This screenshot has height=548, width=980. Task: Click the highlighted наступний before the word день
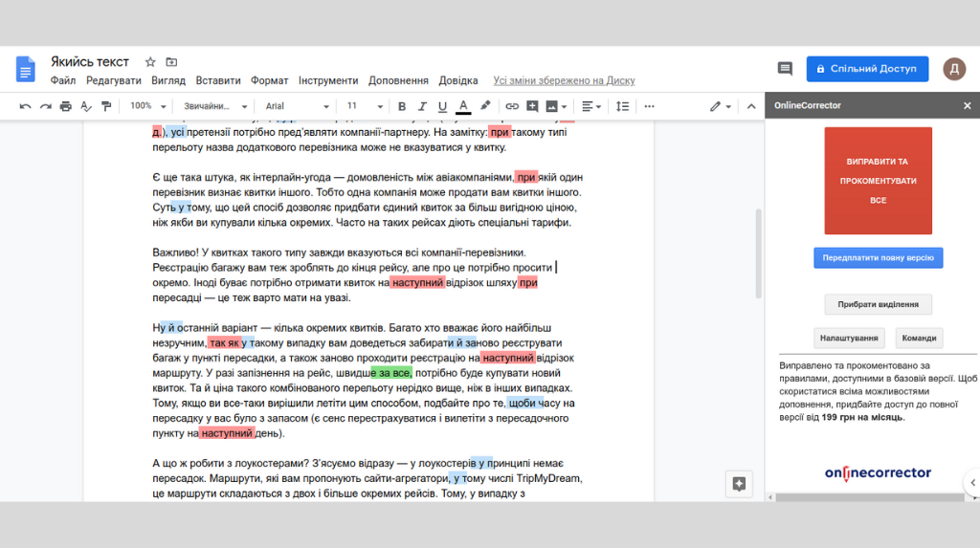point(227,433)
